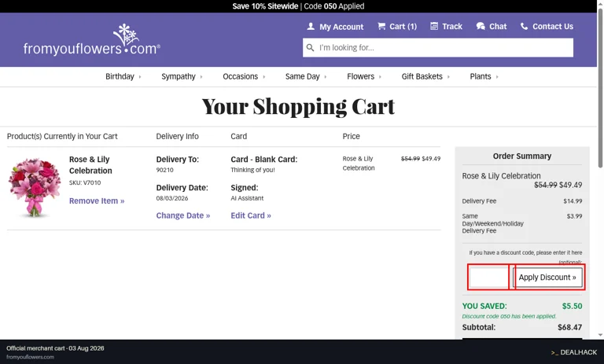Click the Rose & Lily bouquet thumbnail
The image size is (604, 364).
tap(35, 187)
